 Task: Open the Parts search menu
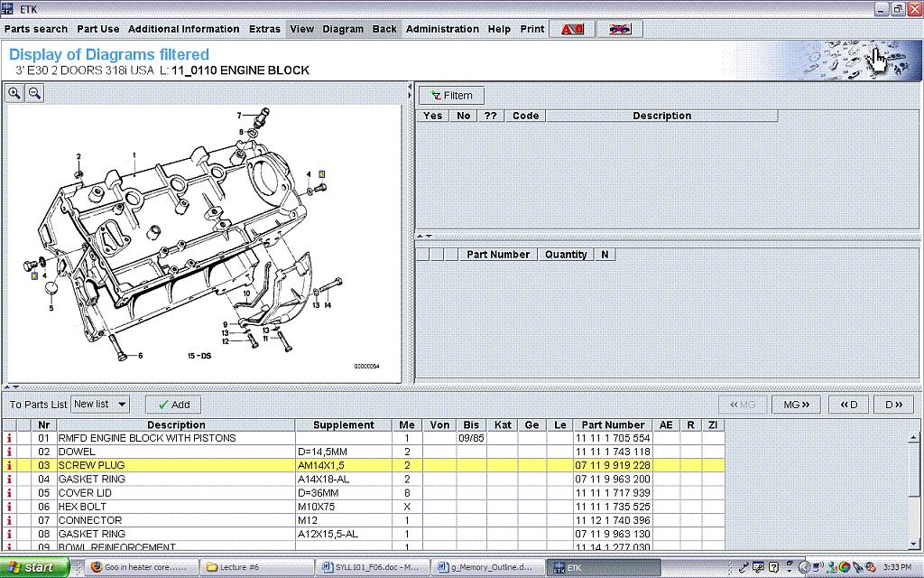tap(36, 29)
